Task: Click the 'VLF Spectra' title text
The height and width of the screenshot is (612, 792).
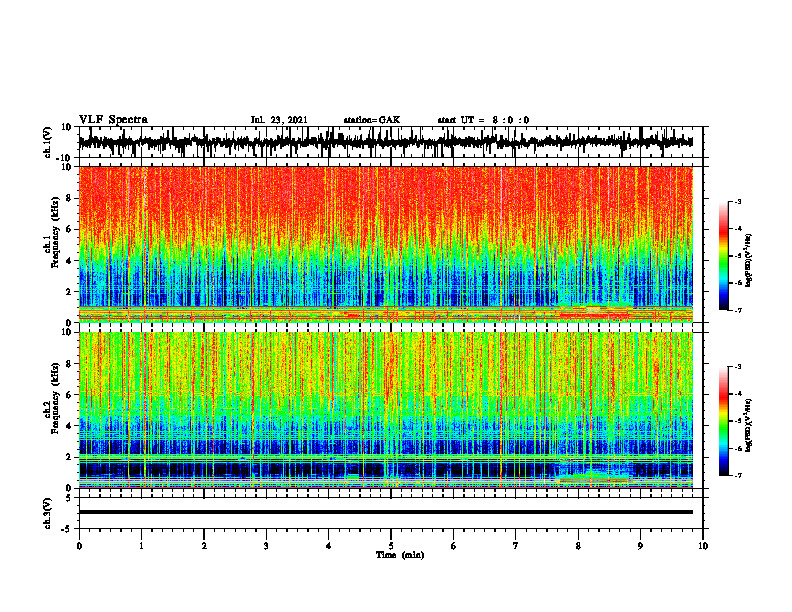Action: (113, 120)
